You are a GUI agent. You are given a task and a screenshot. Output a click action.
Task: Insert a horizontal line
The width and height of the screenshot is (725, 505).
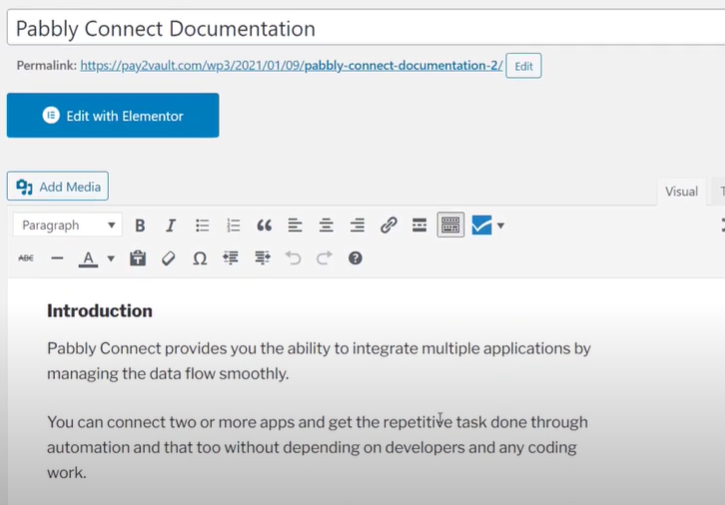pos(57,258)
